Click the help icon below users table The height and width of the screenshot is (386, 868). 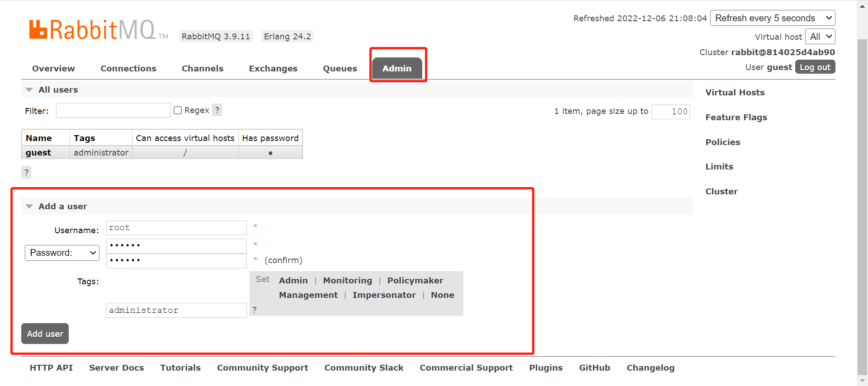pos(26,172)
